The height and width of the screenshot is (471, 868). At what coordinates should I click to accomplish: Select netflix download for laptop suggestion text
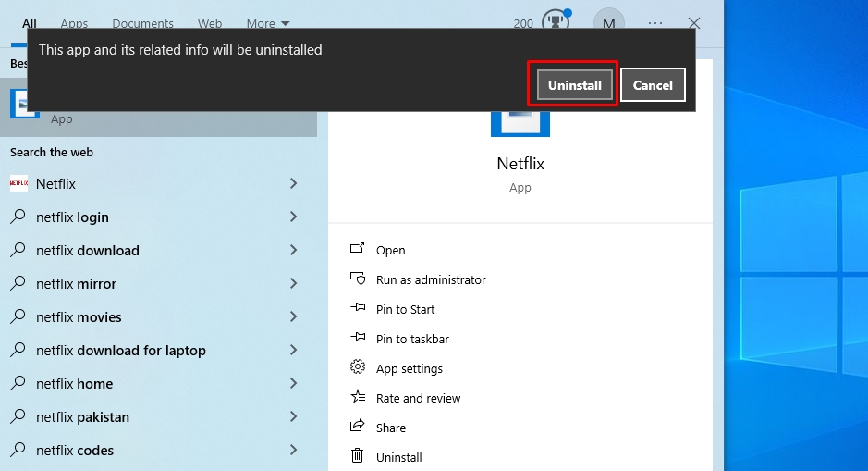click(x=121, y=350)
